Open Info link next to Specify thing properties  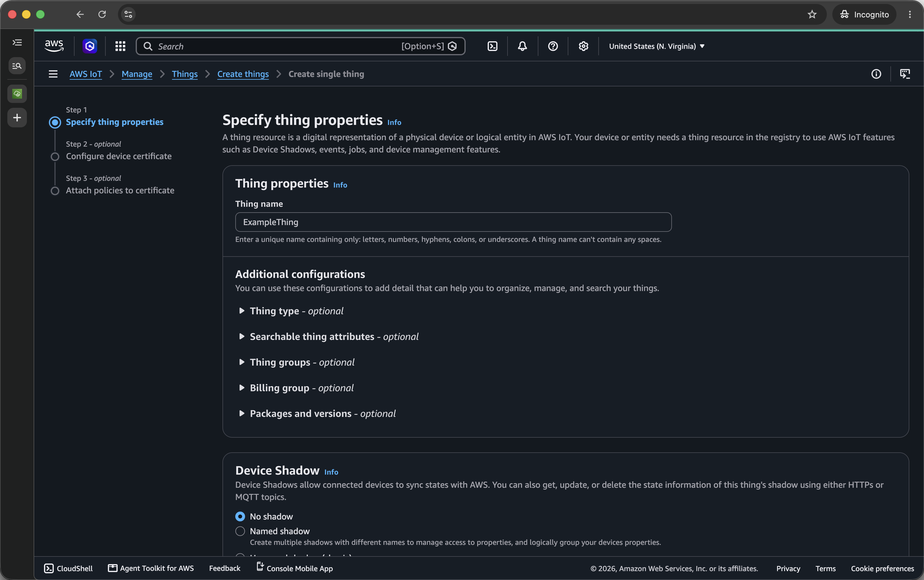pyautogui.click(x=394, y=122)
